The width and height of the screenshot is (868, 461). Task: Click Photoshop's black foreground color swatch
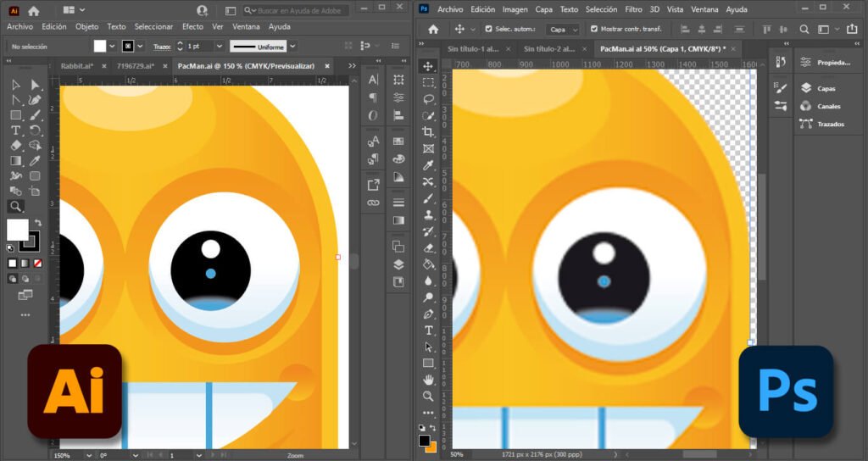coord(424,441)
